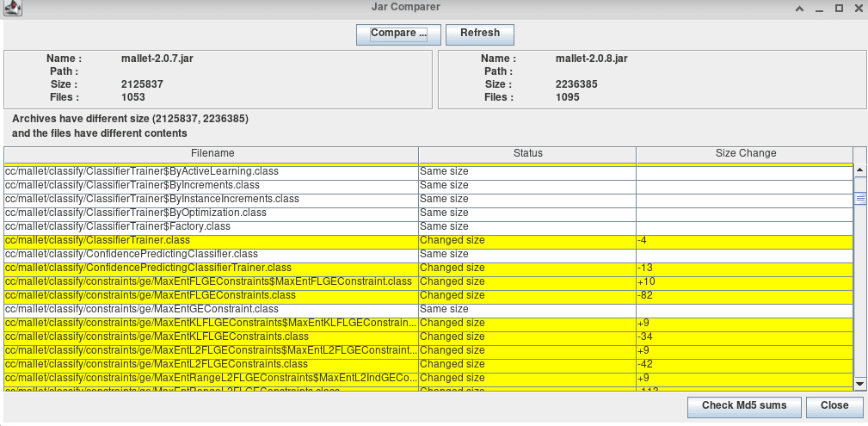The width and height of the screenshot is (868, 426).
Task: Select ConfidencePredictingClassifier.class row
Action: [428, 254]
